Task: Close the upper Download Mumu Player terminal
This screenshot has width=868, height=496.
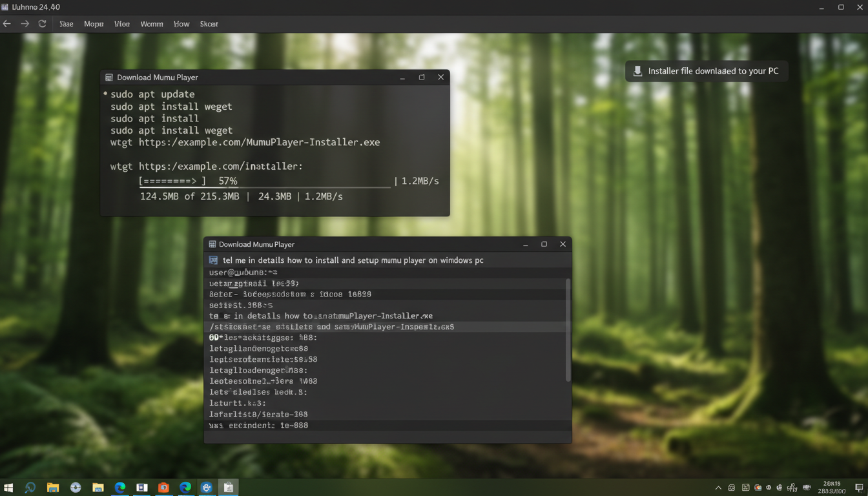Action: point(440,77)
